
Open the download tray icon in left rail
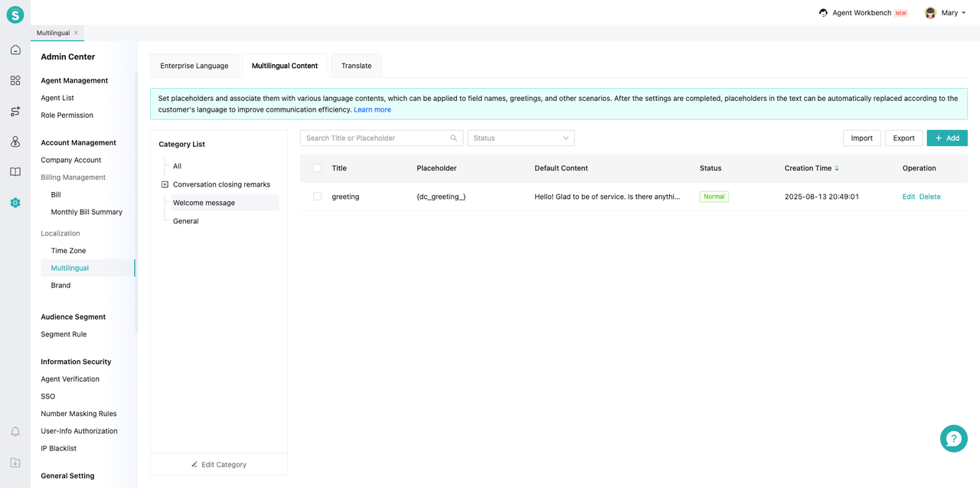[15, 463]
